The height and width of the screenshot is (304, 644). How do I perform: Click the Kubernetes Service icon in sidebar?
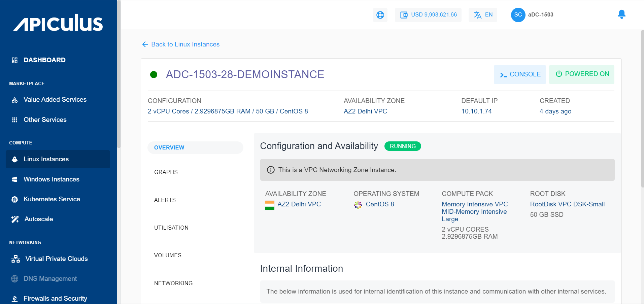coord(14,199)
